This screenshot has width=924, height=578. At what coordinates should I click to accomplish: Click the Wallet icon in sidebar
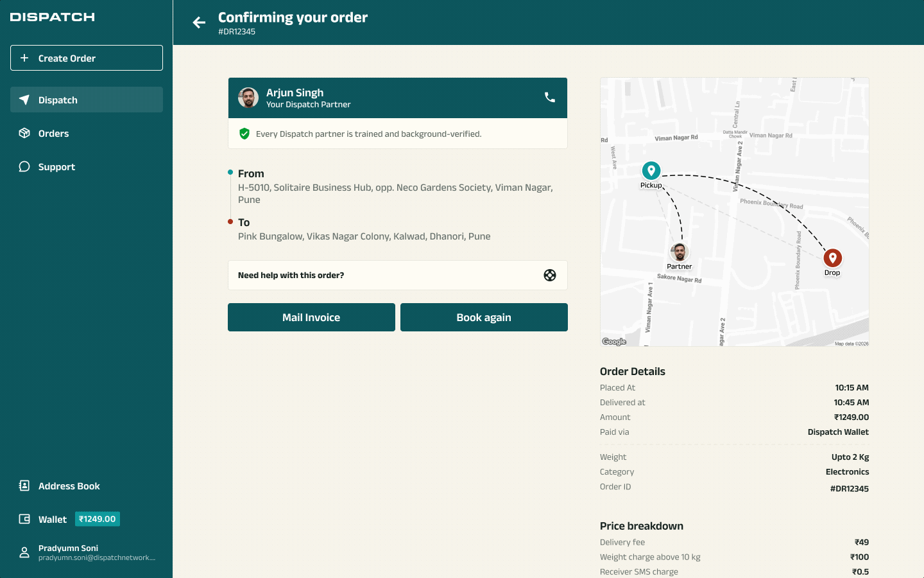coord(24,519)
